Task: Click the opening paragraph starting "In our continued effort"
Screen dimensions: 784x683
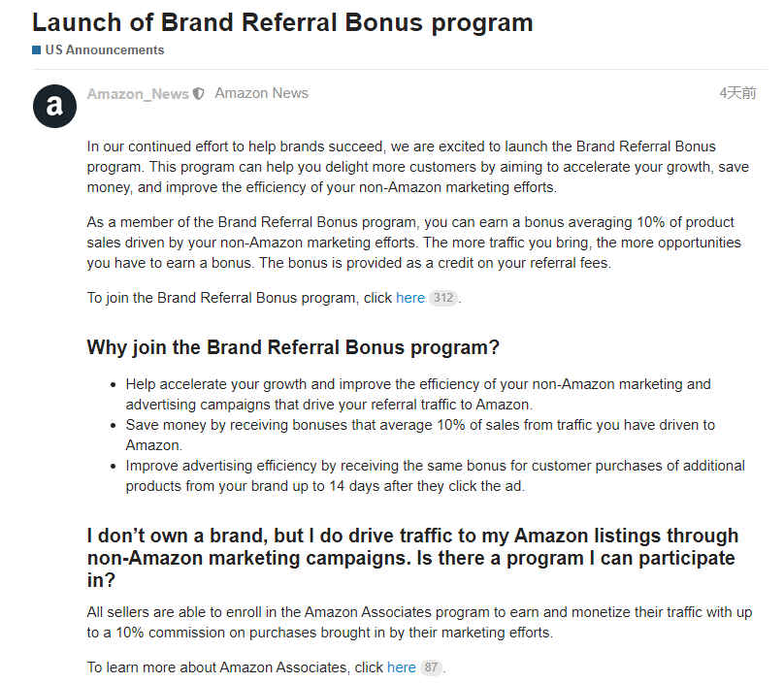Action: [417, 167]
